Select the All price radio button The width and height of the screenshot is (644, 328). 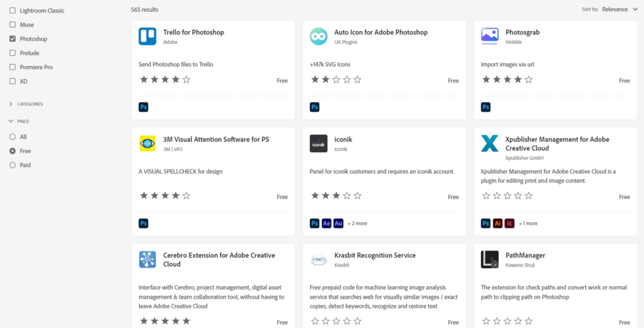click(13, 137)
